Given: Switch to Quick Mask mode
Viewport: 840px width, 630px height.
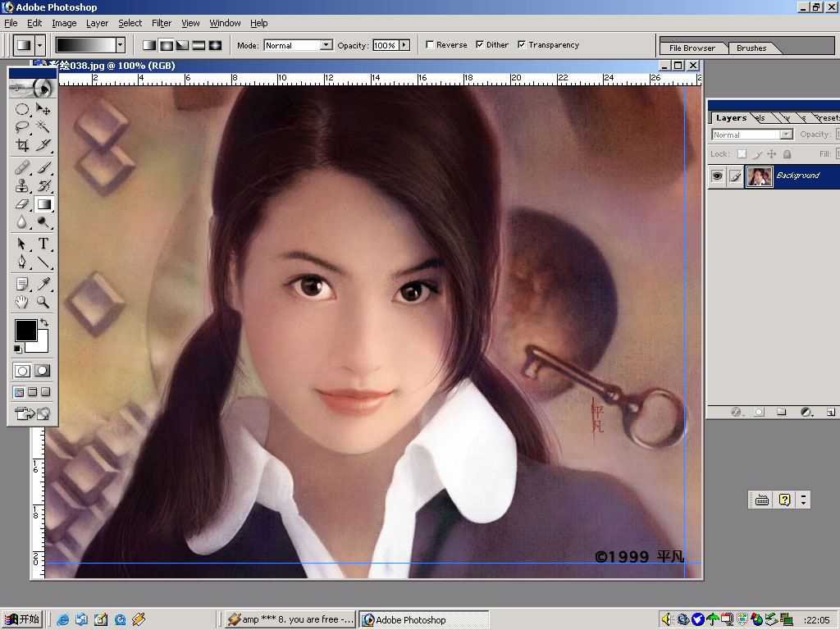Looking at the screenshot, I should (x=43, y=370).
